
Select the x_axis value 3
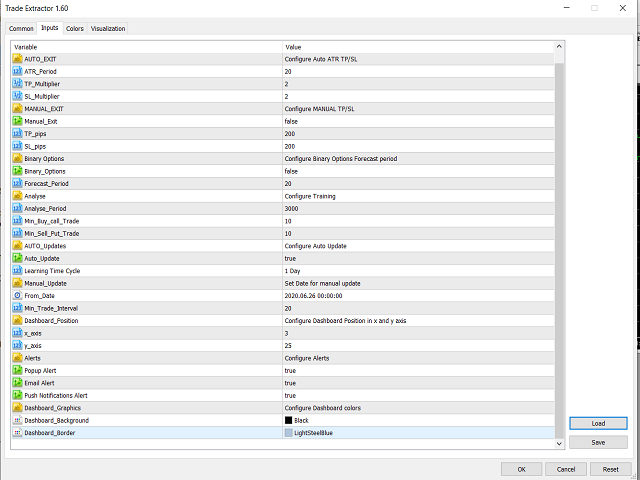[287, 333]
